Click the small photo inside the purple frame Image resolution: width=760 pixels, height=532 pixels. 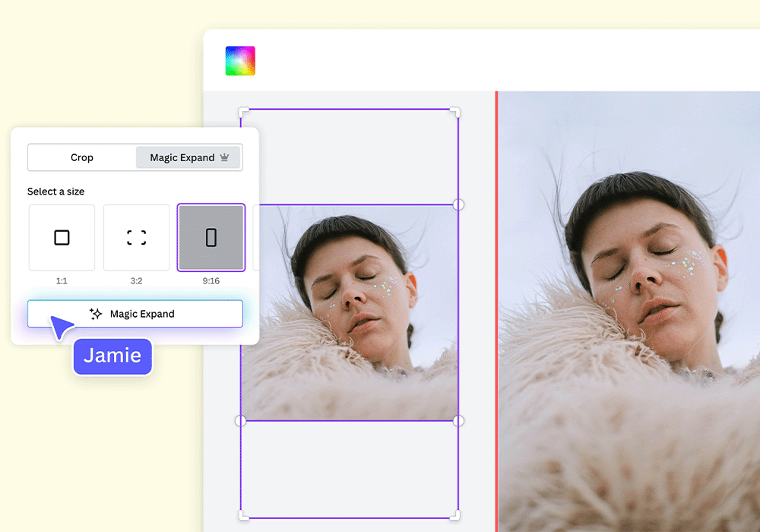[x=350, y=312]
